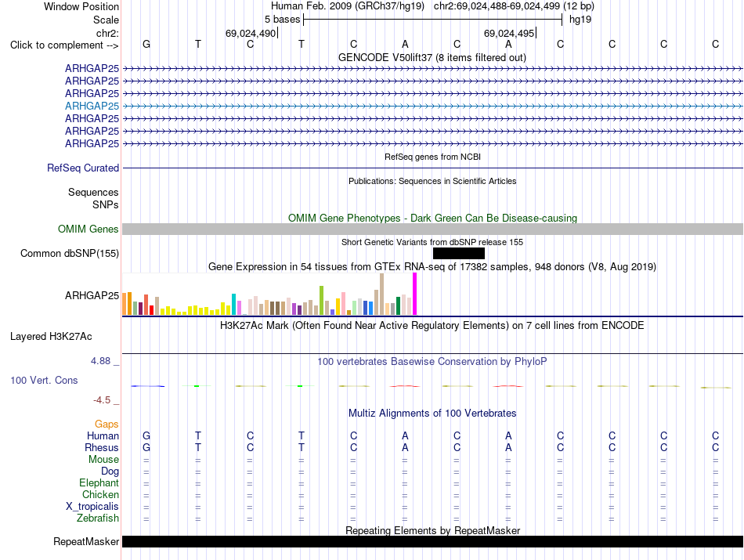Click the black dbSNP variant block
Screen dimensions: 744x560
[459, 254]
